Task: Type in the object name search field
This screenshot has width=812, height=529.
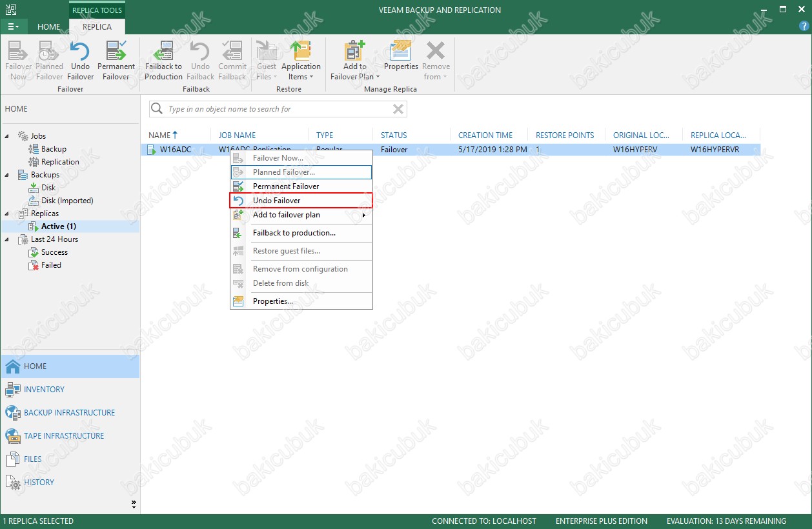Action: point(278,109)
